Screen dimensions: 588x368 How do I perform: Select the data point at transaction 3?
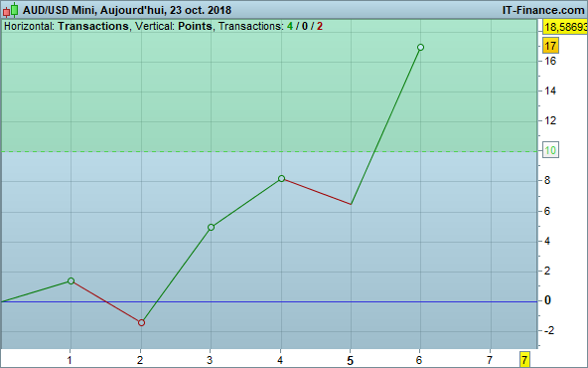[x=211, y=227]
